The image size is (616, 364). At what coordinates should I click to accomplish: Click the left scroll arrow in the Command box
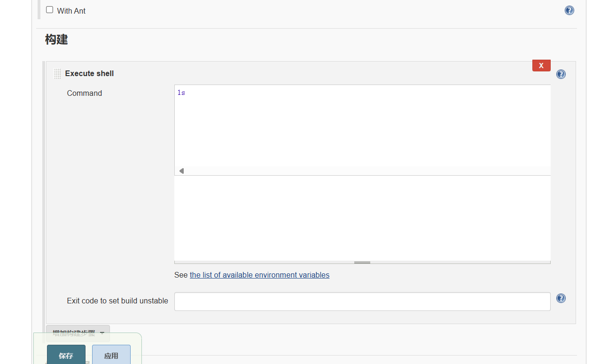pos(181,171)
